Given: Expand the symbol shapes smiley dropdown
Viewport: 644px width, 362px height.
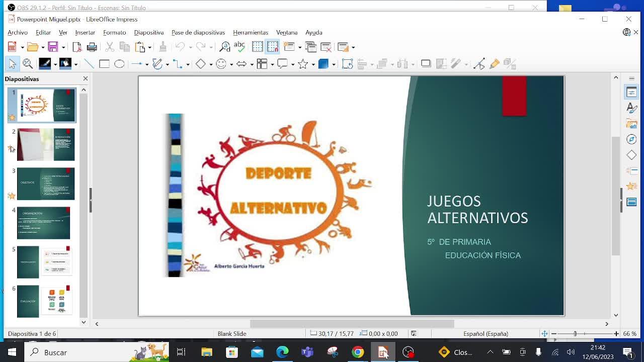Looking at the screenshot, I should pyautogui.click(x=231, y=64).
